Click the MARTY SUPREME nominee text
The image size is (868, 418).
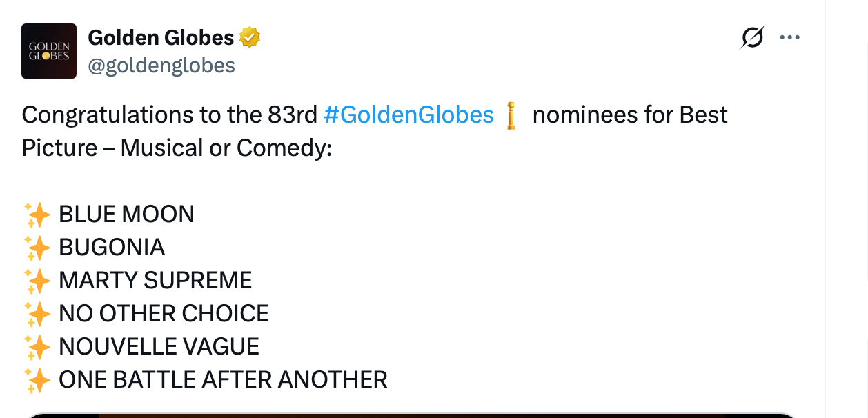155,281
